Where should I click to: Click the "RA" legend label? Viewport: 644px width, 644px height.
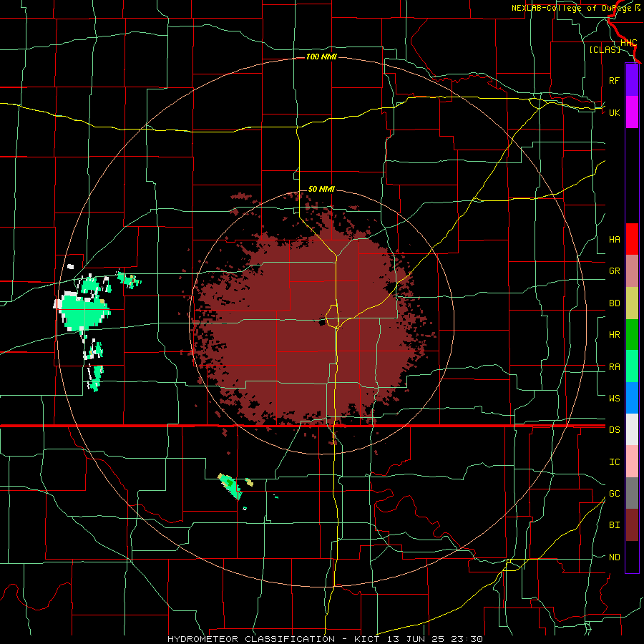614,366
